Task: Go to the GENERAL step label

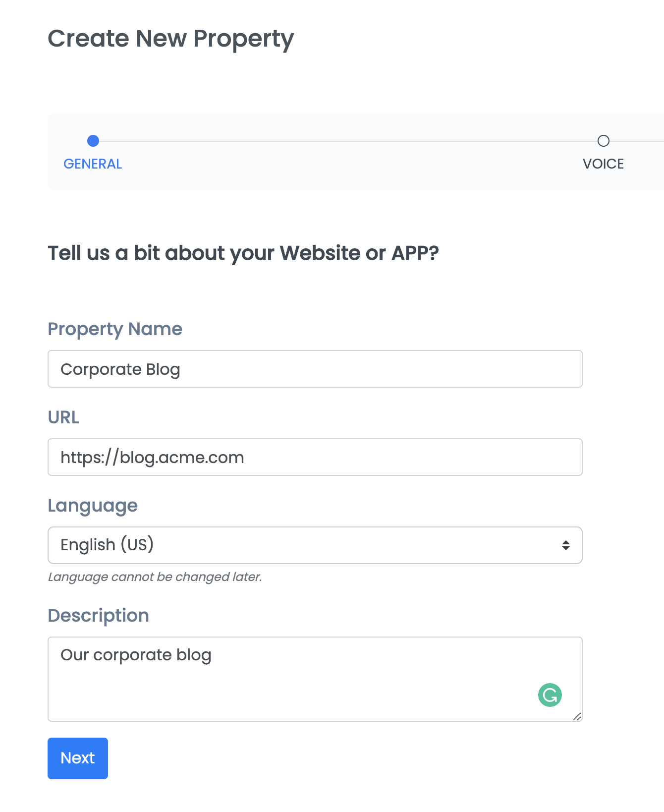Action: (x=93, y=164)
